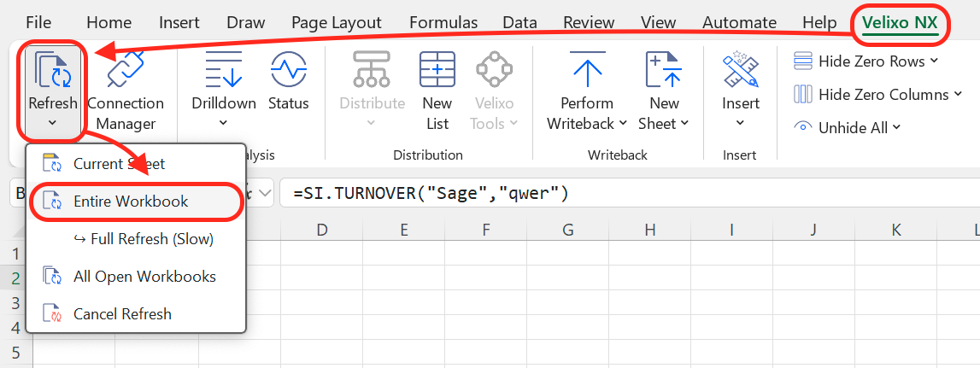The image size is (980, 368).
Task: Click the Insert pencil-ruler icon
Action: point(740,72)
